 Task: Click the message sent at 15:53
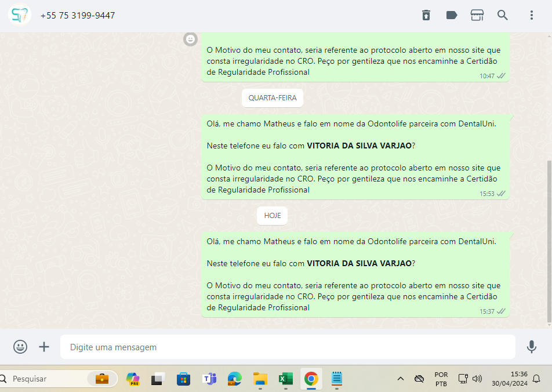[x=355, y=157]
